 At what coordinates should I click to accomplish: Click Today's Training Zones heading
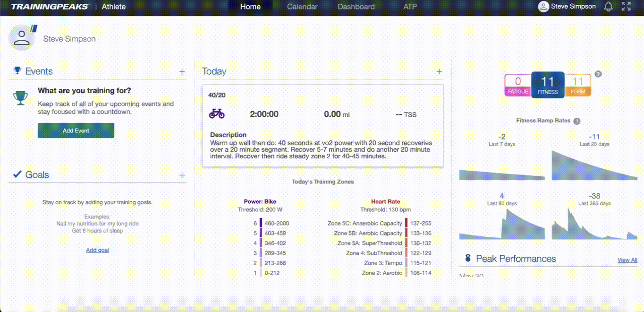323,182
